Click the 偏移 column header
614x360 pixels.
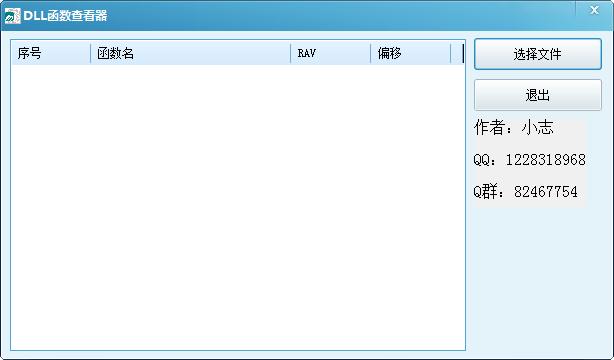410,53
